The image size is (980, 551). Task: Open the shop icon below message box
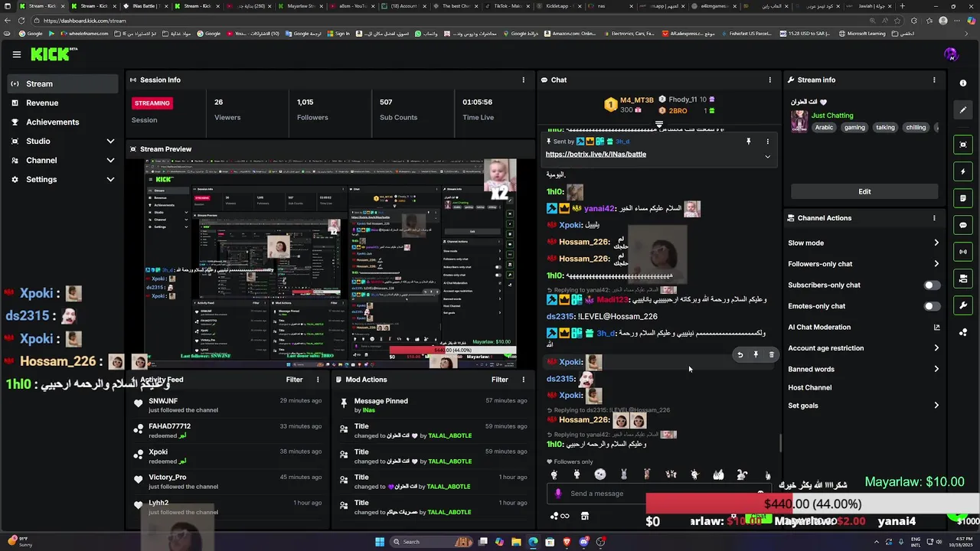(x=585, y=516)
